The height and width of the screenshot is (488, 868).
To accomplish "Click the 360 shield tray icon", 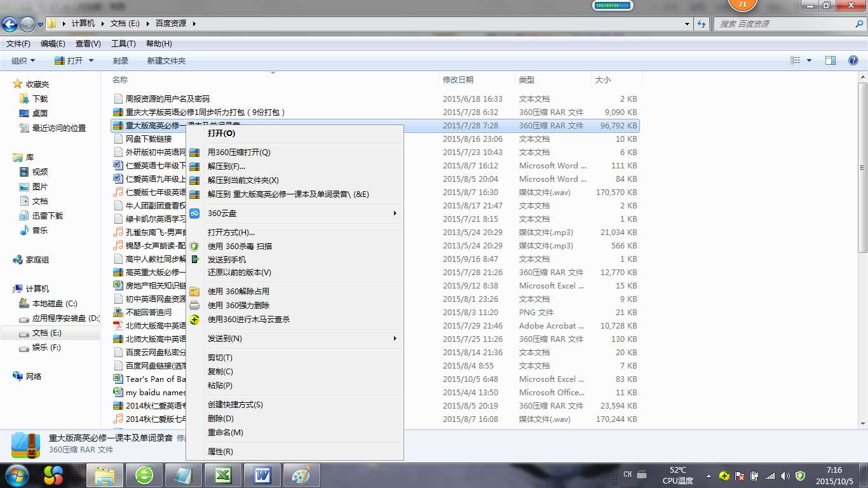I will 801,475.
